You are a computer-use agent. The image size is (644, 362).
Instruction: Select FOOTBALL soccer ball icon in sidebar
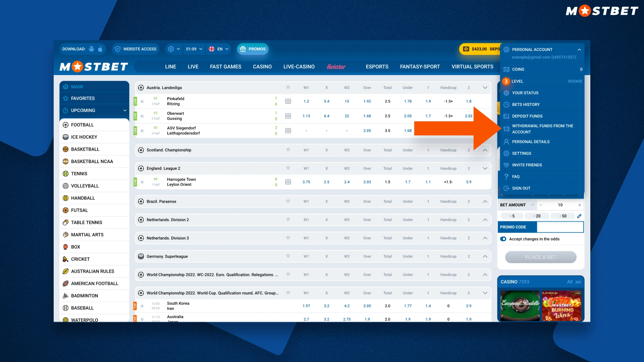tap(65, 125)
